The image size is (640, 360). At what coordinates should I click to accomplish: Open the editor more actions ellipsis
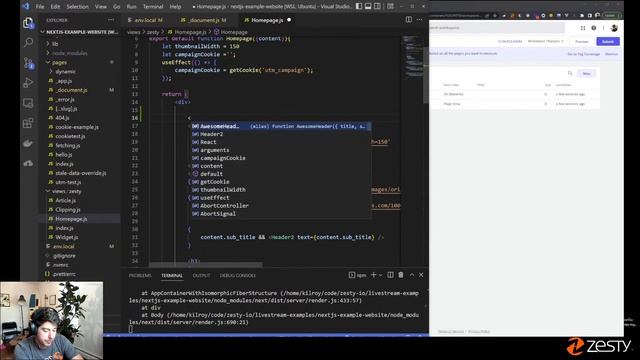(x=420, y=20)
